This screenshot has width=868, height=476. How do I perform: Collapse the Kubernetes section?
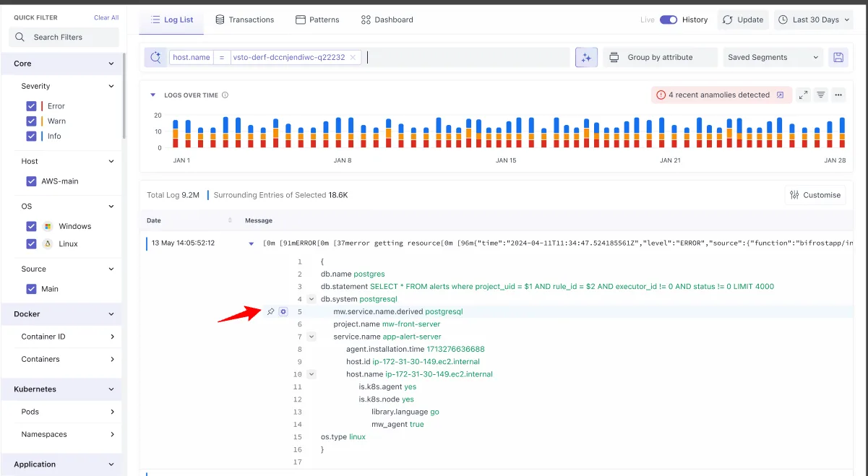(111, 389)
